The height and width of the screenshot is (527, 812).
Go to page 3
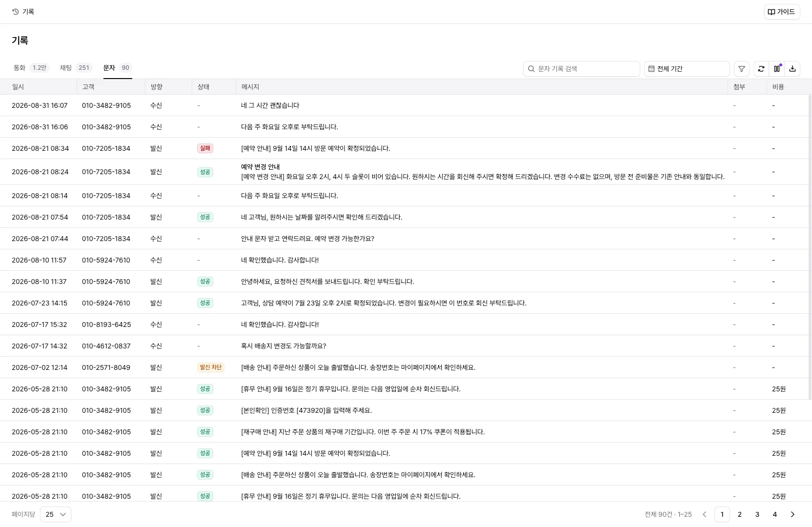757,514
